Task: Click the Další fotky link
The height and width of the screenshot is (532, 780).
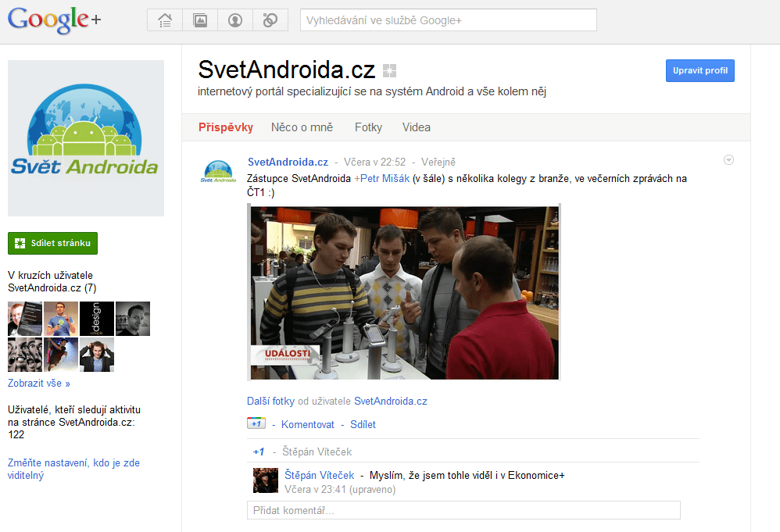Action: [x=270, y=402]
